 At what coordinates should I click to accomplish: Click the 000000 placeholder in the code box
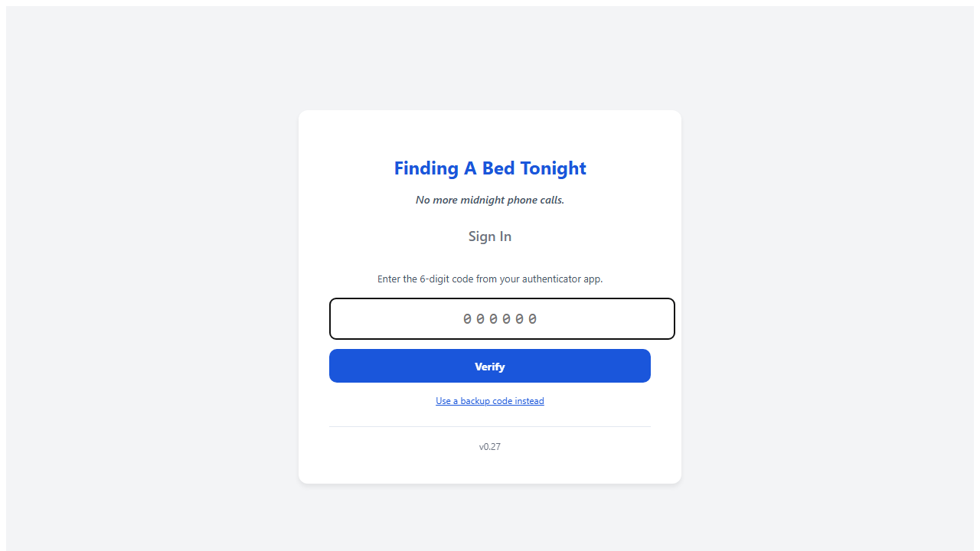pyautogui.click(x=501, y=319)
